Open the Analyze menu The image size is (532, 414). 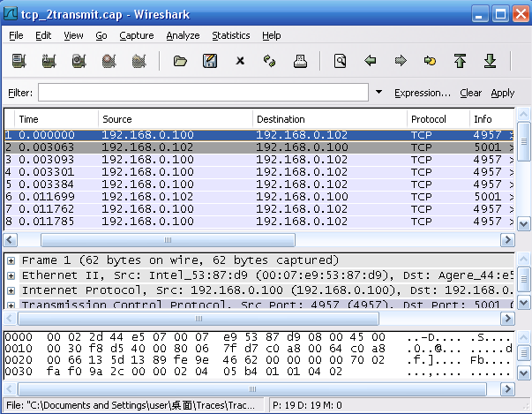click(183, 35)
